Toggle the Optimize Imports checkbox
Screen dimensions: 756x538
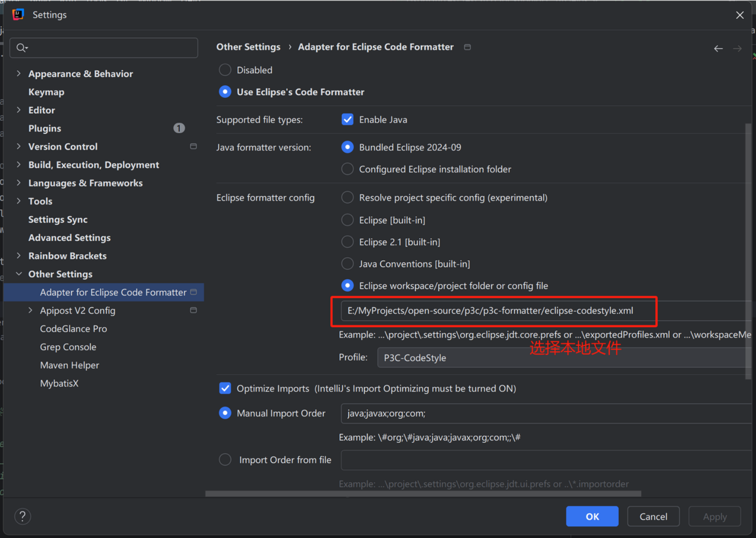coord(225,388)
